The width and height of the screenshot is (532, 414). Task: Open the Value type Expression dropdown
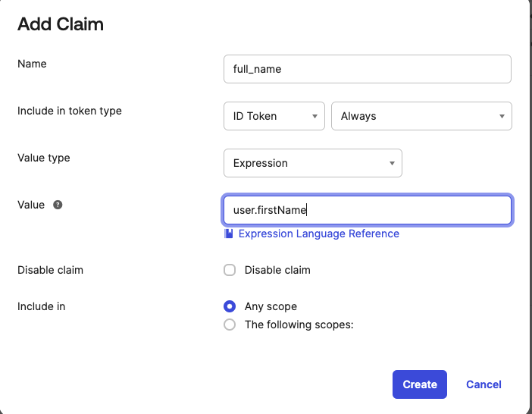point(313,163)
